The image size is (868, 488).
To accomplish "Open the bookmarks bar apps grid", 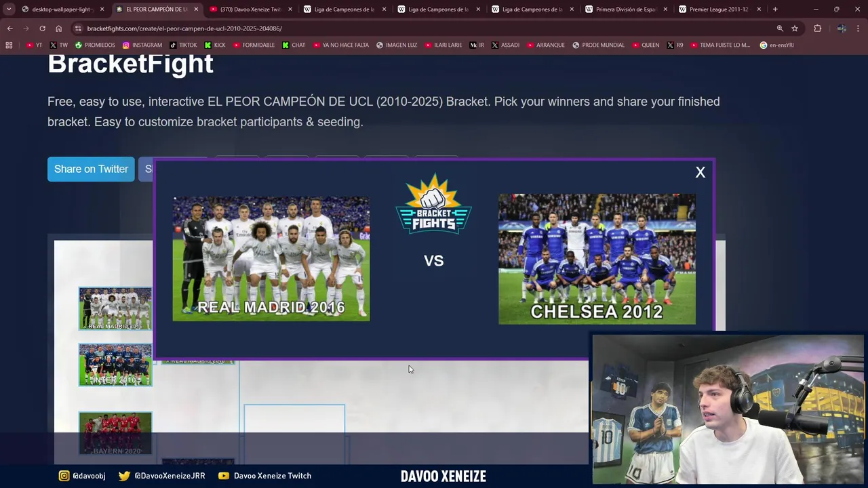I will (x=9, y=45).
